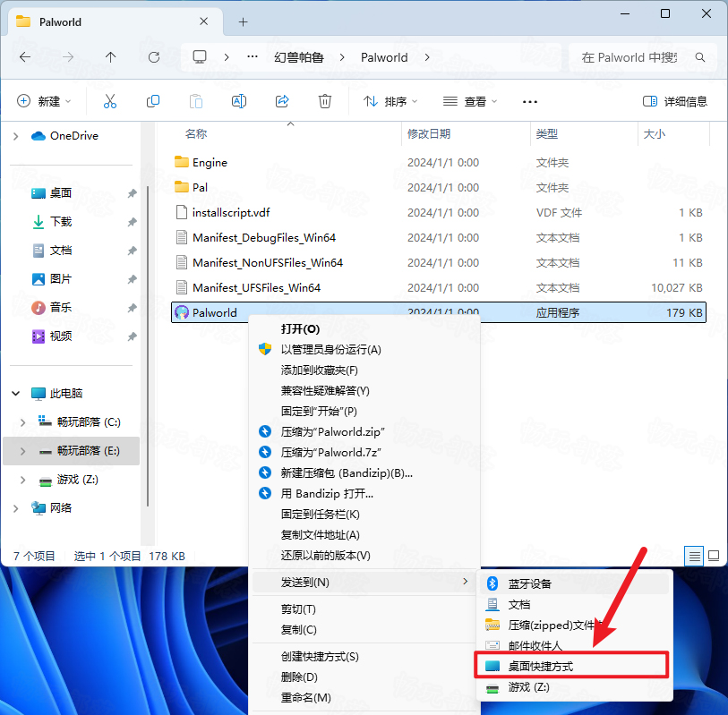Expand the OneDrive tree node

pyautogui.click(x=16, y=136)
